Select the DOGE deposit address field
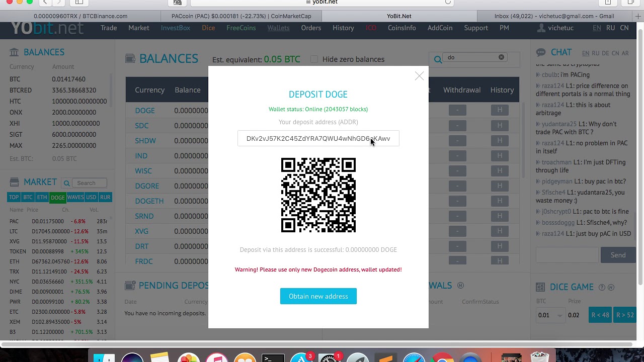Image resolution: width=644 pixels, height=362 pixels. 318,138
